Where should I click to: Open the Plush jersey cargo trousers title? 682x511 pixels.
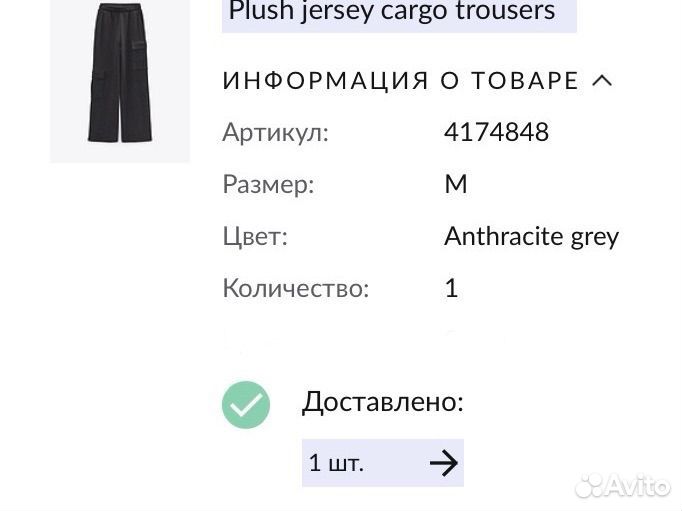(391, 11)
